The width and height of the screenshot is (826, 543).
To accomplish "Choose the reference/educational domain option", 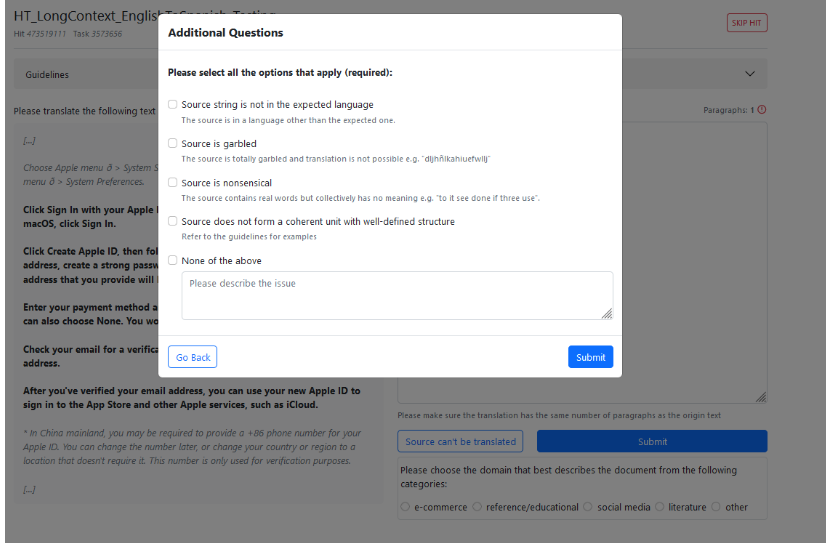I will click(477, 507).
